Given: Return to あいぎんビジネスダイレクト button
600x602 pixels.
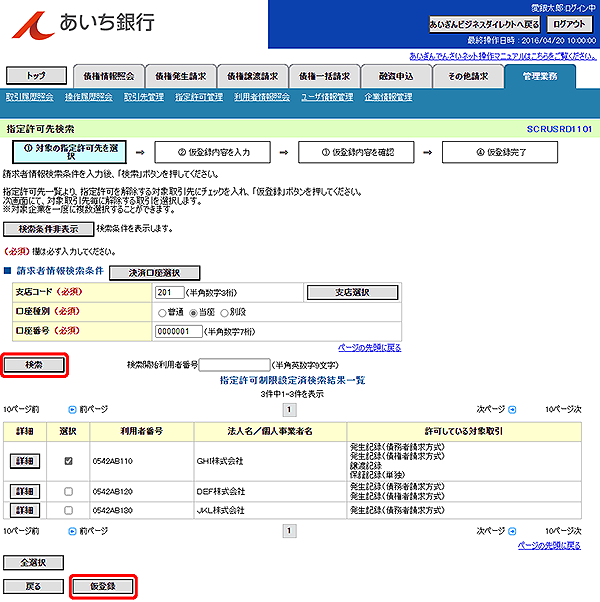Looking at the screenshot, I should coord(484,25).
